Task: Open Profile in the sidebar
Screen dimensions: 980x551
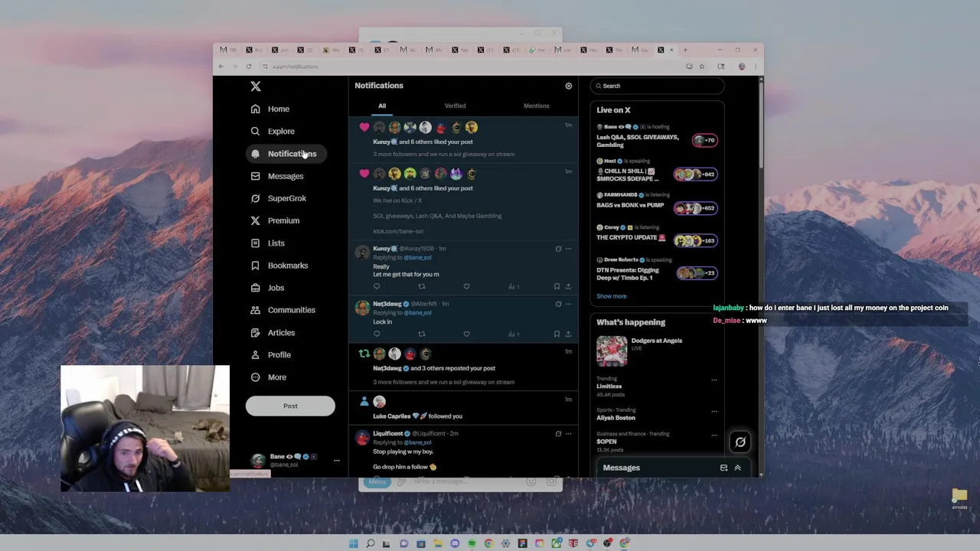Action: point(270,355)
